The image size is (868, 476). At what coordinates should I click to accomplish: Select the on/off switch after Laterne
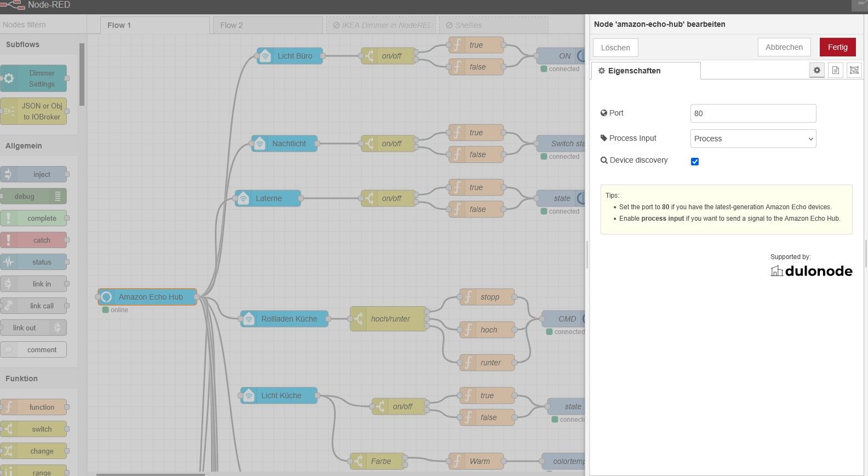click(389, 198)
